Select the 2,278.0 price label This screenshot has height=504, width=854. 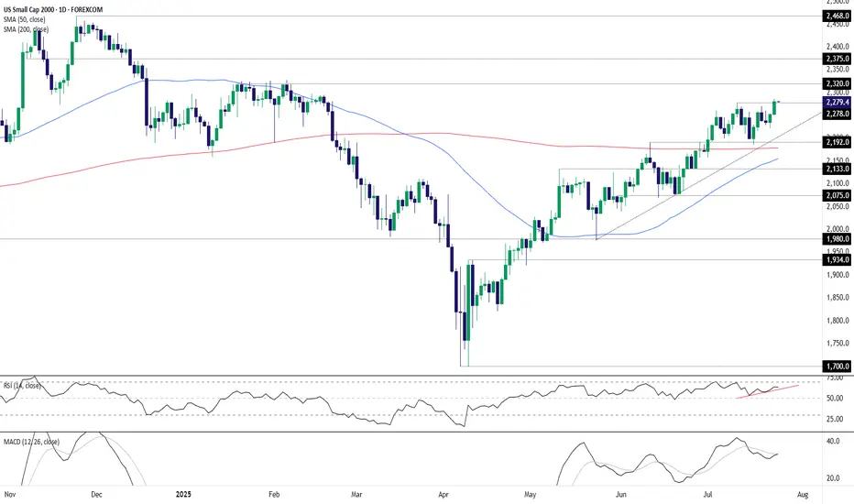(838, 114)
